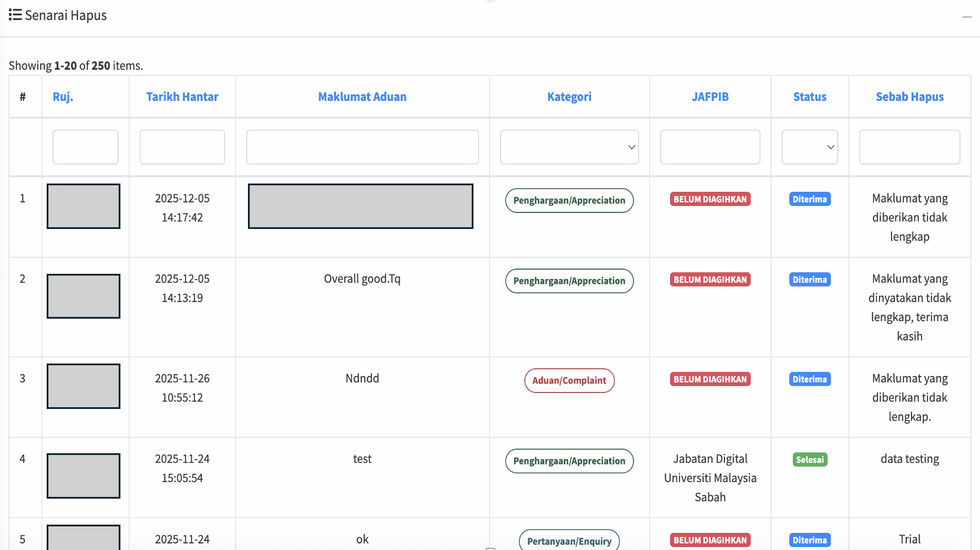Click the Pertanyaan/Enquiry category badge
Viewport: 980px width, 550px height.
[569, 541]
